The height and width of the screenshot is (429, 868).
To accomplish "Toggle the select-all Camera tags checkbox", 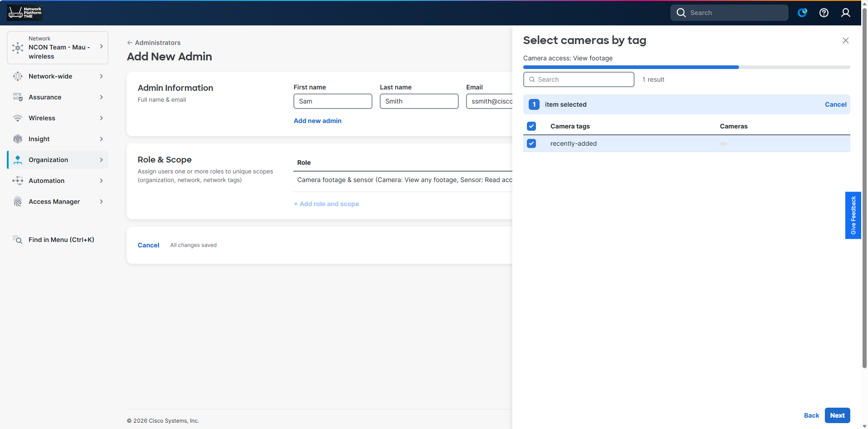I will [531, 126].
